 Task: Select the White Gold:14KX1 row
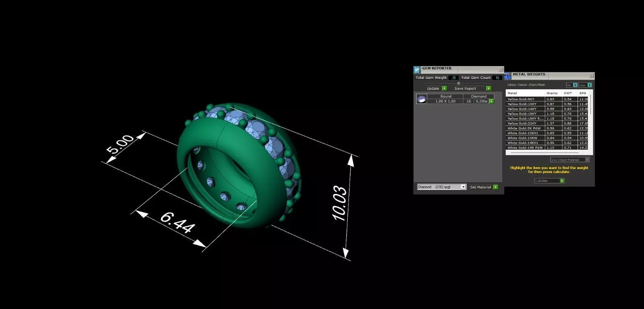point(547,142)
